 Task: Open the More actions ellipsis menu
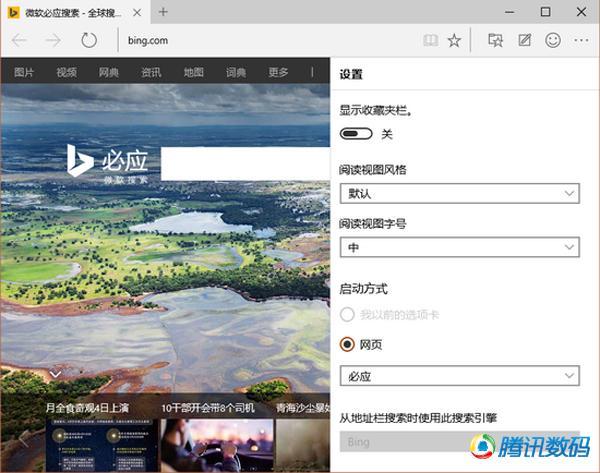pyautogui.click(x=581, y=41)
